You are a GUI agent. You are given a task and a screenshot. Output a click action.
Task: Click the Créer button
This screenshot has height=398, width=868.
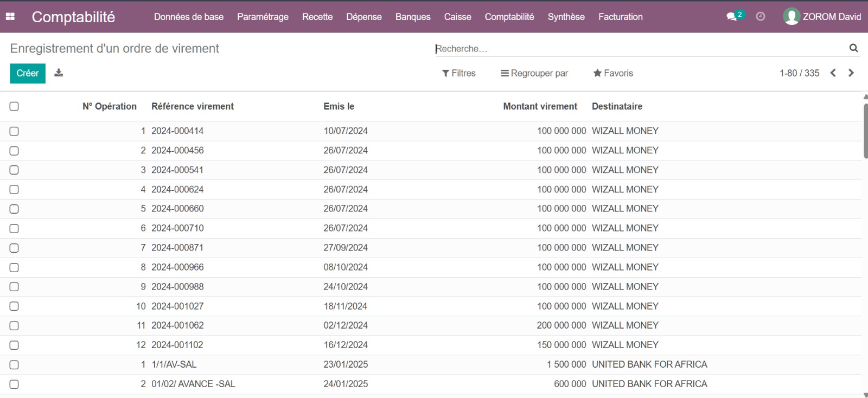coord(28,73)
